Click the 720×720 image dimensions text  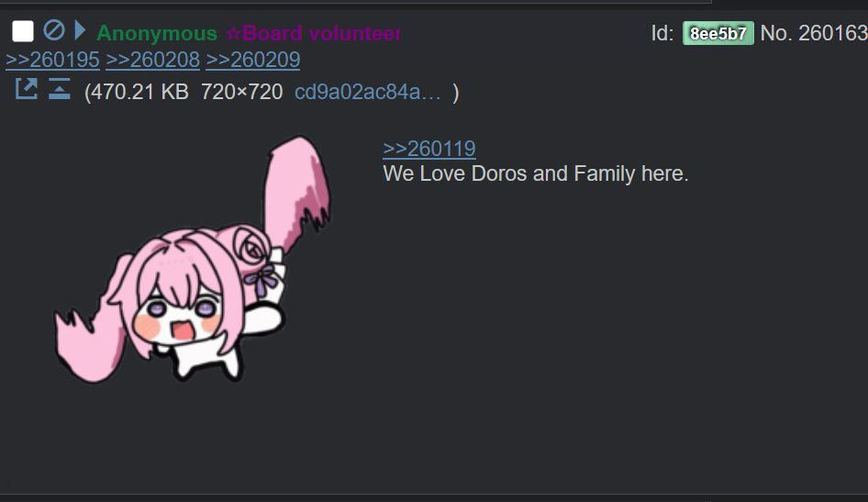[x=242, y=92]
